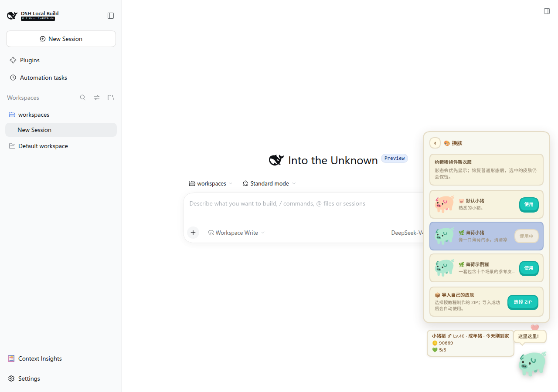
Task: Click the Into the Unknown heading
Action: tap(333, 160)
